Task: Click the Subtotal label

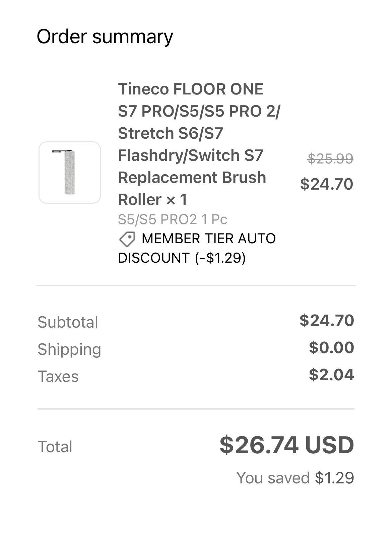Action: [68, 322]
